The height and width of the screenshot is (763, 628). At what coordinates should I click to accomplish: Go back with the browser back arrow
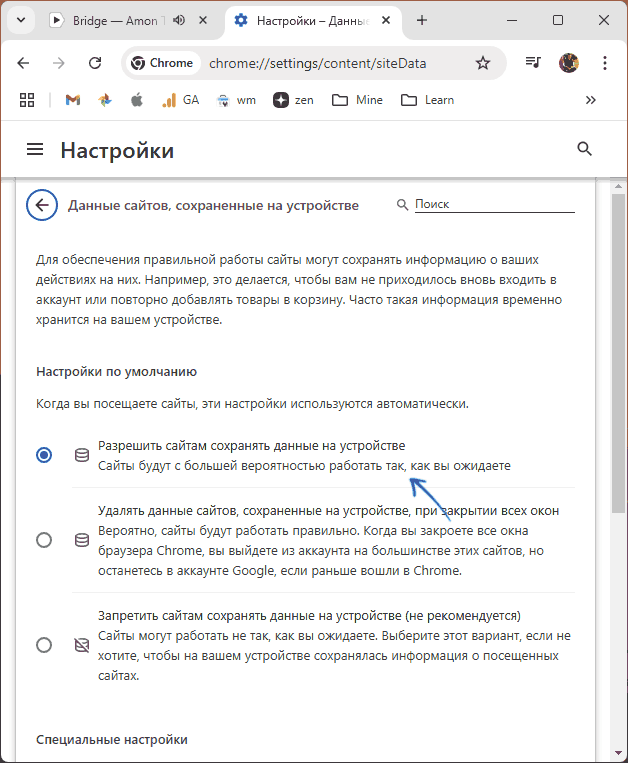[x=23, y=63]
